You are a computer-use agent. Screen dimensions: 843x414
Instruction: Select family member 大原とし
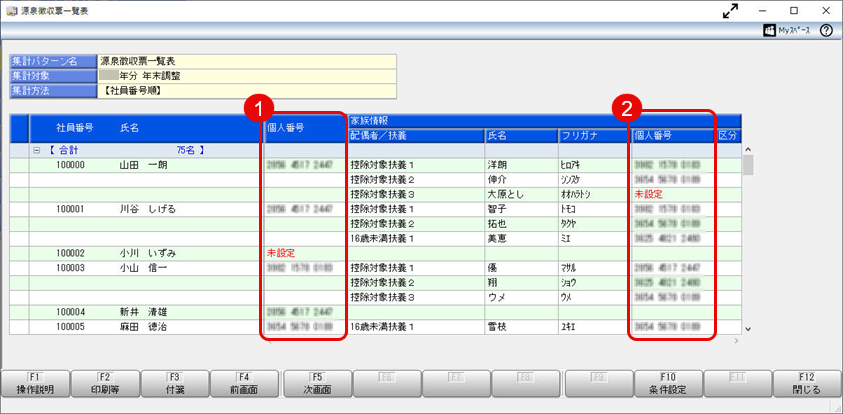[x=505, y=194]
